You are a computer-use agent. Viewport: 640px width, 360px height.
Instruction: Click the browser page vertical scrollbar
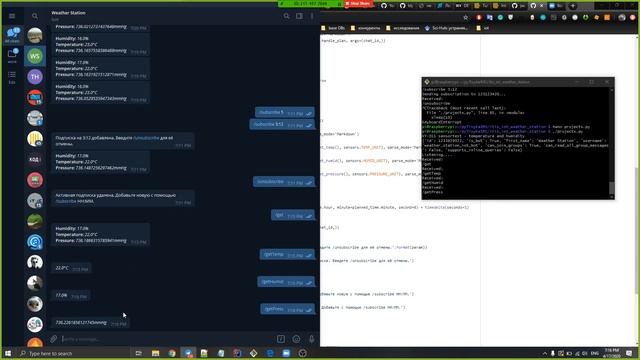click(637, 230)
